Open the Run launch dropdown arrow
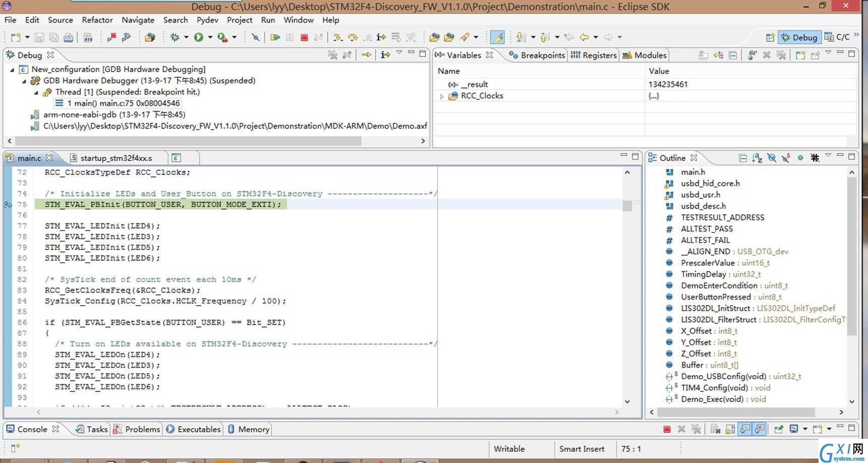This screenshot has width=868, height=463. pos(210,37)
